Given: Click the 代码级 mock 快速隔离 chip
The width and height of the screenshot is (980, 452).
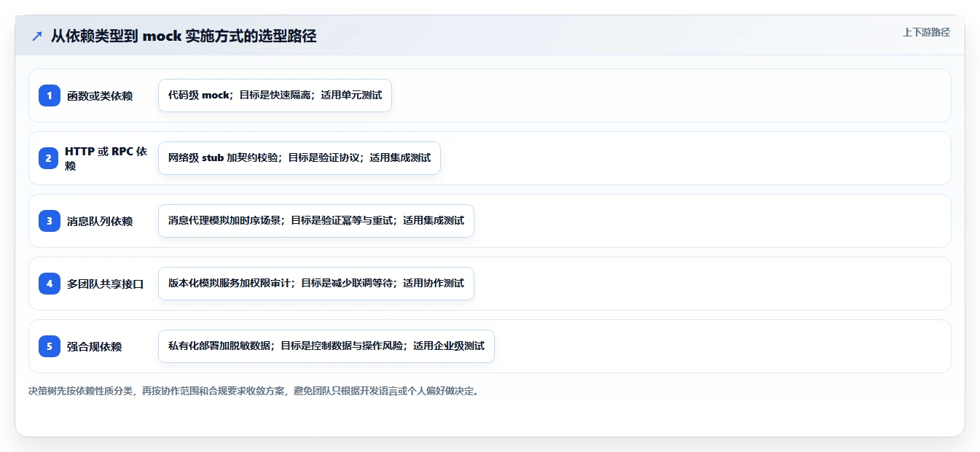Looking at the screenshot, I should click(275, 96).
